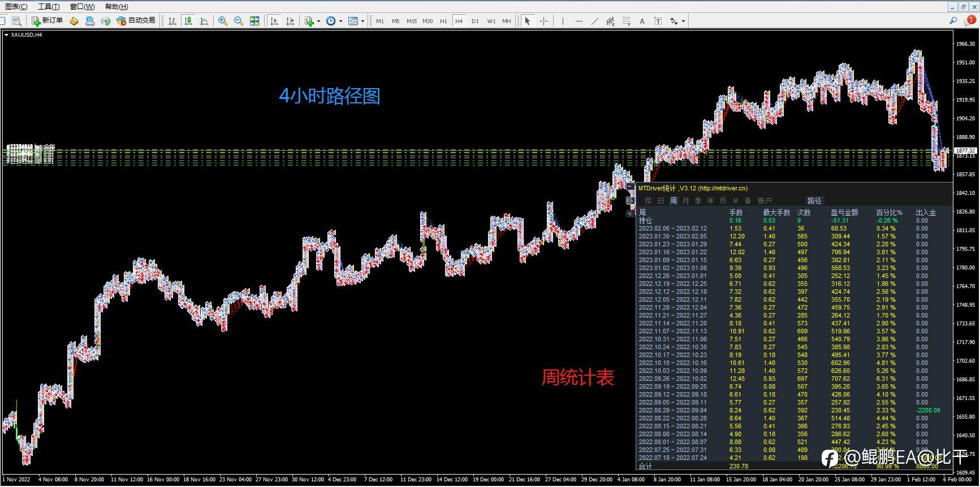
Task: Select the crosshair cursor tool
Action: tap(543, 21)
